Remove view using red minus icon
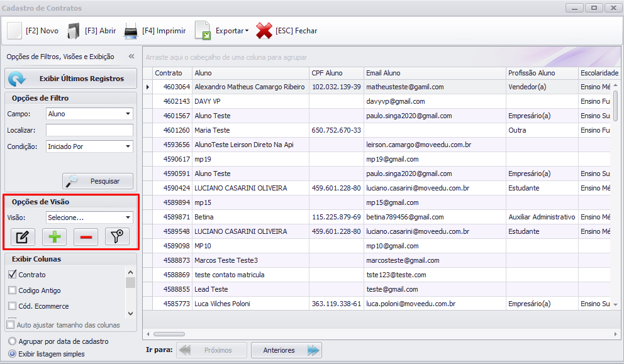The height and width of the screenshot is (364, 624). [86, 237]
